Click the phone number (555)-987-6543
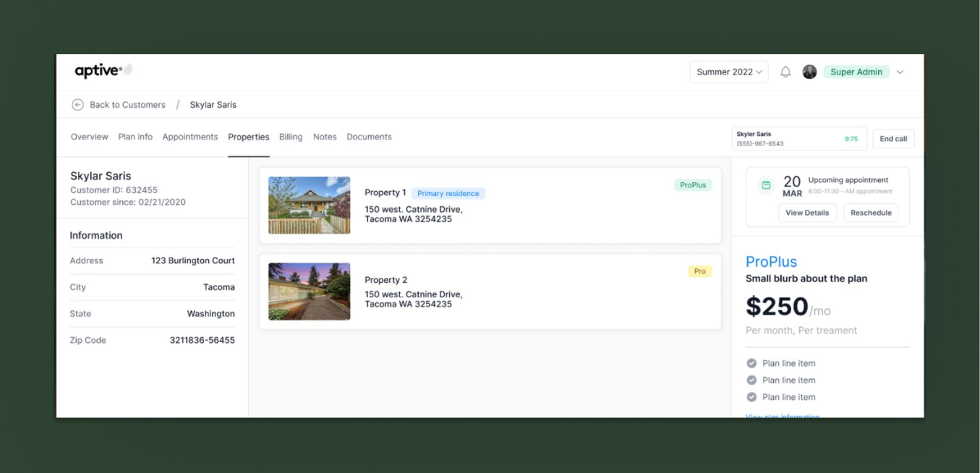Viewport: 980px width, 473px height. click(760, 143)
